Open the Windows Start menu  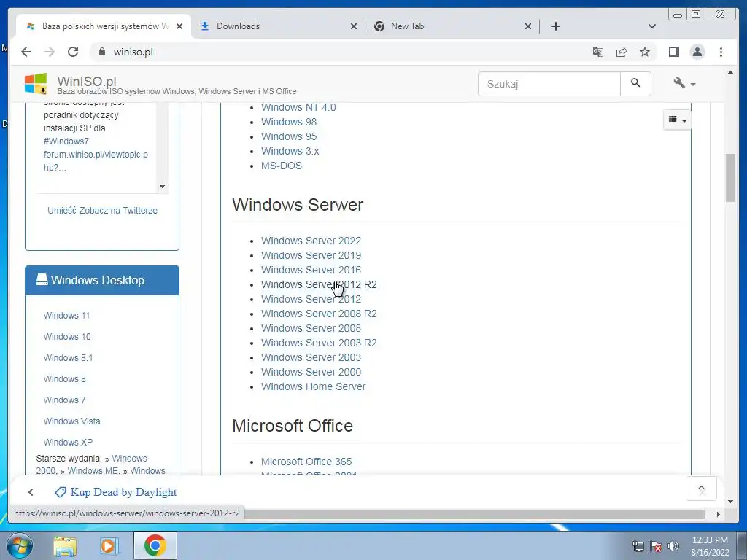pyautogui.click(x=19, y=545)
